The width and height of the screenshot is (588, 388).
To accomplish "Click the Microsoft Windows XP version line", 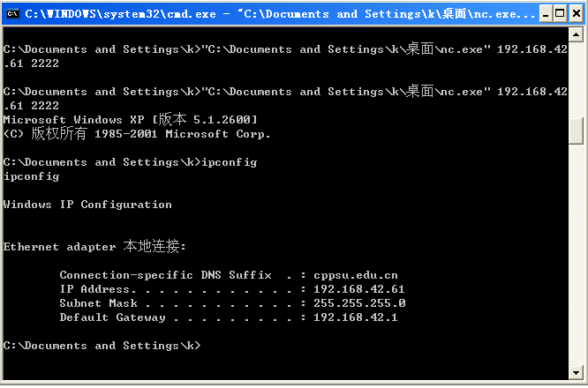I will 131,120.
